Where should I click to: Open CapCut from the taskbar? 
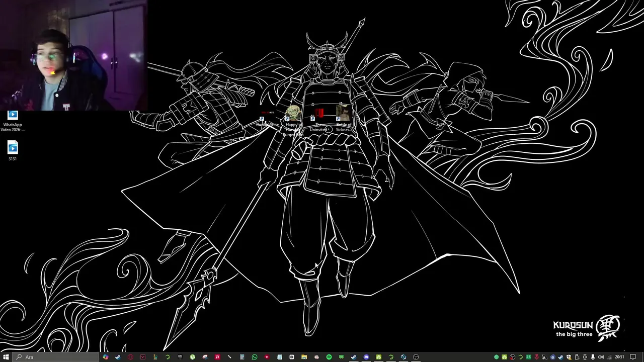292,357
